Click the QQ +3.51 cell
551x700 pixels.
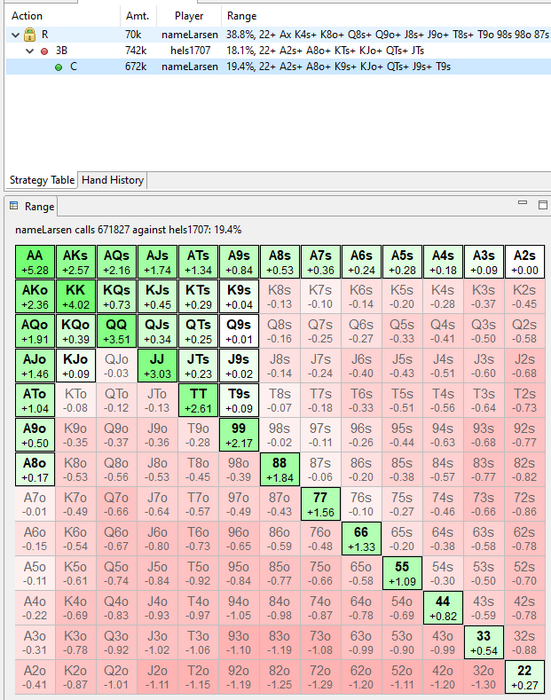pyautogui.click(x=117, y=331)
